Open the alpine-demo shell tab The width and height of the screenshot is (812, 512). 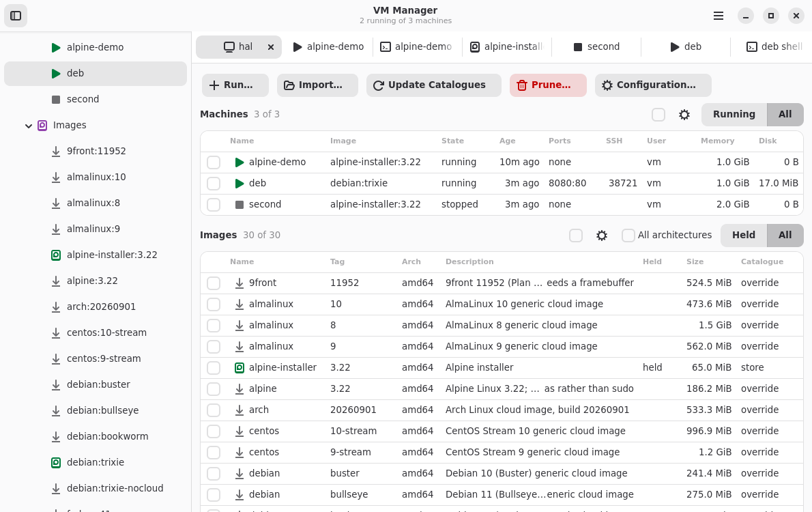pyautogui.click(x=416, y=47)
